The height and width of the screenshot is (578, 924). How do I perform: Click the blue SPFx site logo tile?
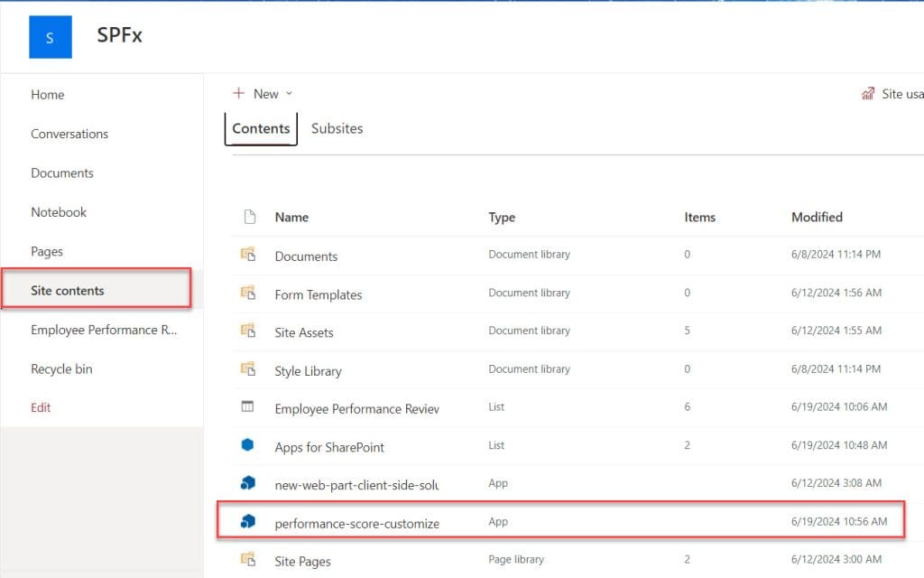tap(51, 37)
